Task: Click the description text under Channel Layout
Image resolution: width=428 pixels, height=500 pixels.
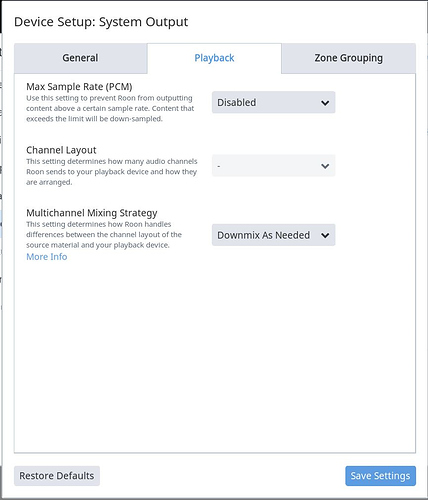Action: (x=112, y=172)
